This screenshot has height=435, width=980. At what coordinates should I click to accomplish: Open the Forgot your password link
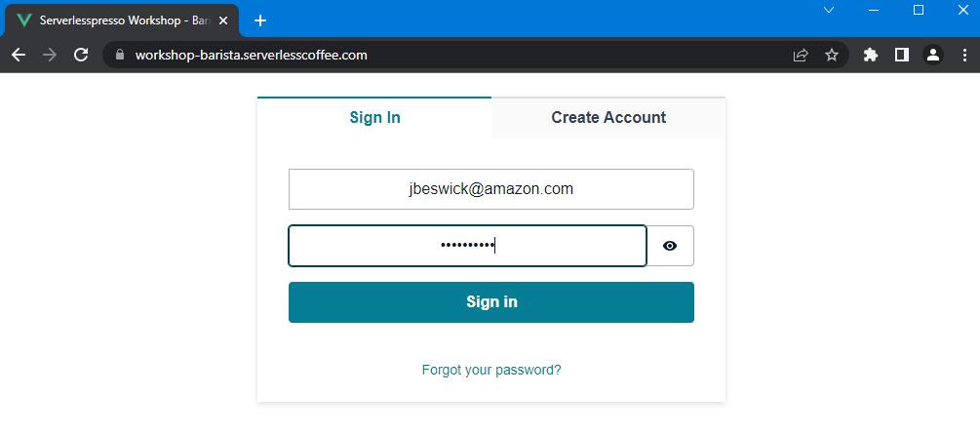click(x=491, y=370)
